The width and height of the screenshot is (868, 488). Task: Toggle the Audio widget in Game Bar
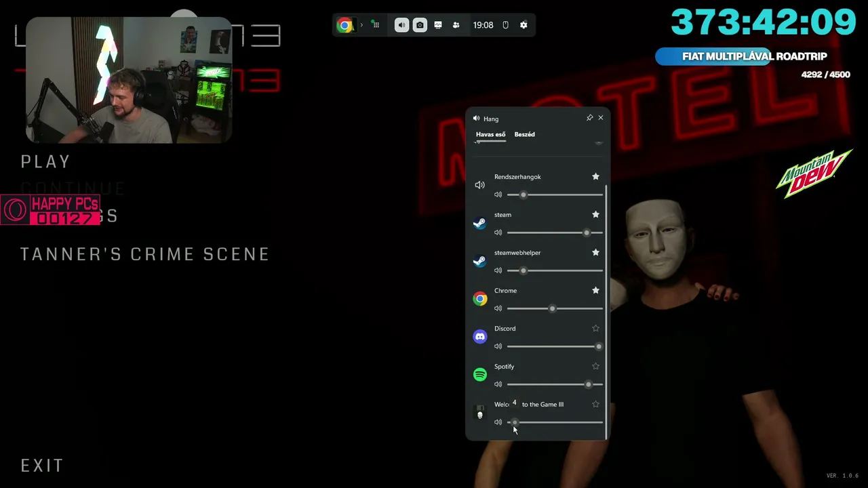[401, 25]
